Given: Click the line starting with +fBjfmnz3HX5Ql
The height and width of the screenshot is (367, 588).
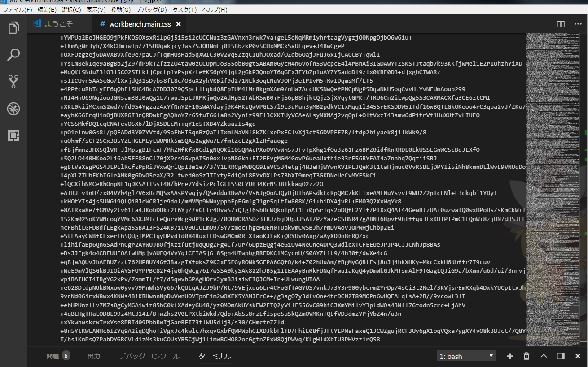Looking at the screenshot, I should 270,150.
